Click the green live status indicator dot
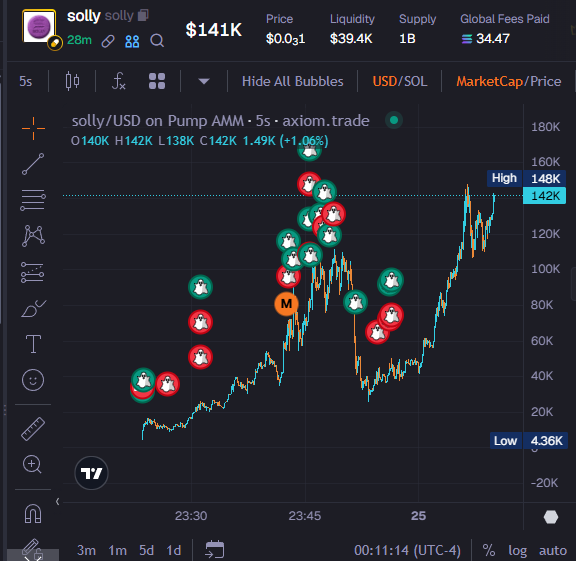The height and width of the screenshot is (561, 576). pyautogui.click(x=394, y=120)
